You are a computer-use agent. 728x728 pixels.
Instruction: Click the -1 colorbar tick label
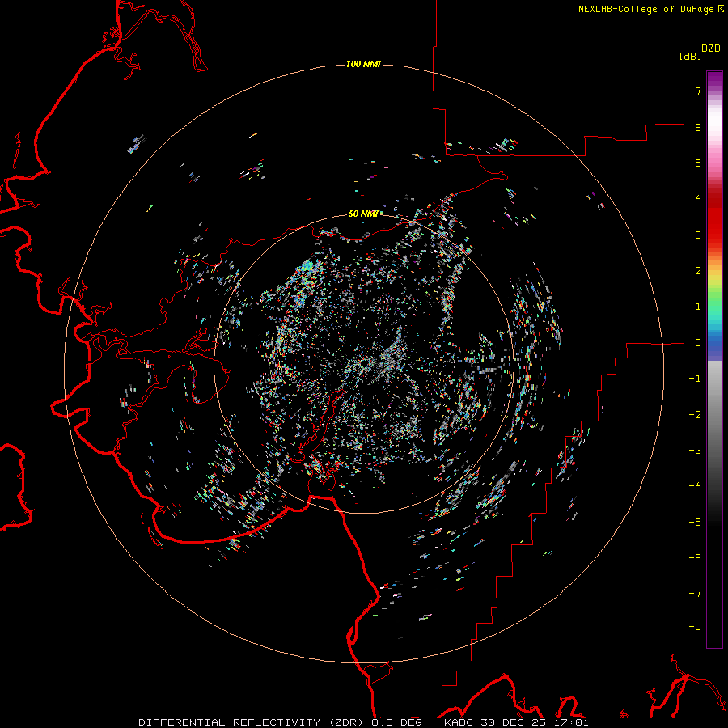(x=695, y=379)
